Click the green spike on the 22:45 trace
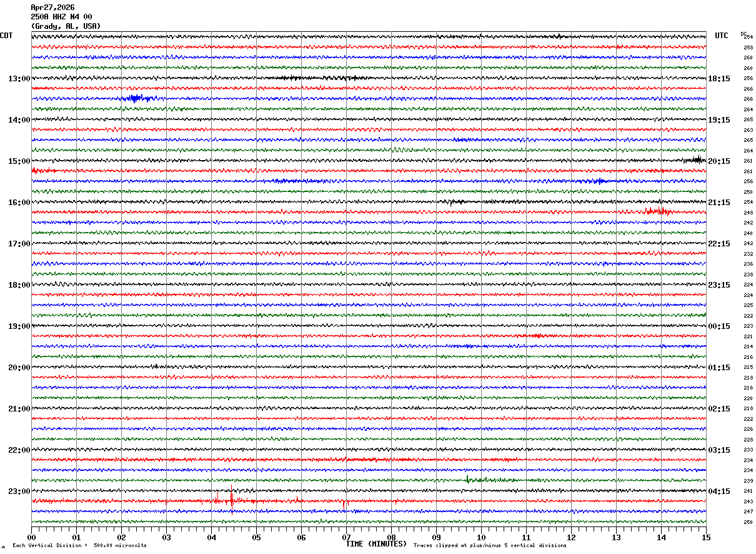 pyautogui.click(x=467, y=479)
